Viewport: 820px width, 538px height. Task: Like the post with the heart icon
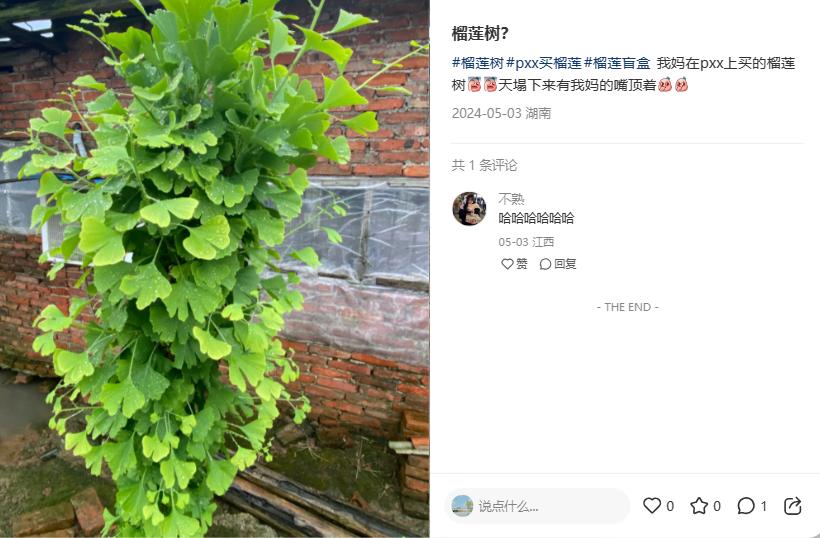[652, 506]
